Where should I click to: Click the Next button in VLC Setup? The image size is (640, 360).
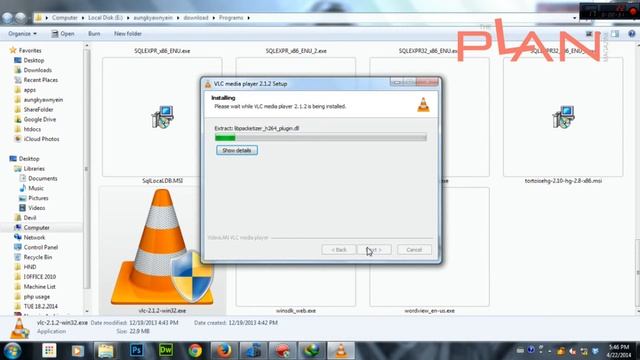coord(374,249)
